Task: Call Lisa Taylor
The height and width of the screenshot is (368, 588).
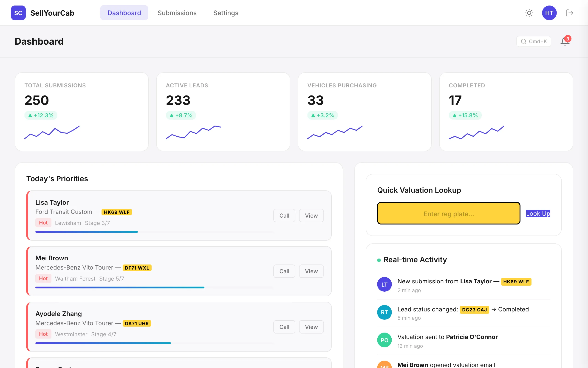Action: click(284, 216)
